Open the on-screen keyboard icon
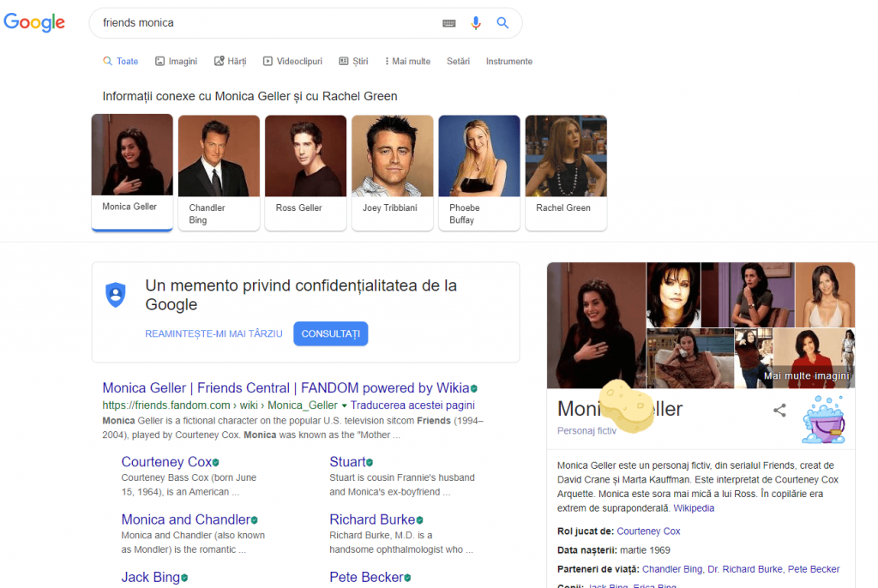Screen dimensions: 878x588 [x=449, y=23]
